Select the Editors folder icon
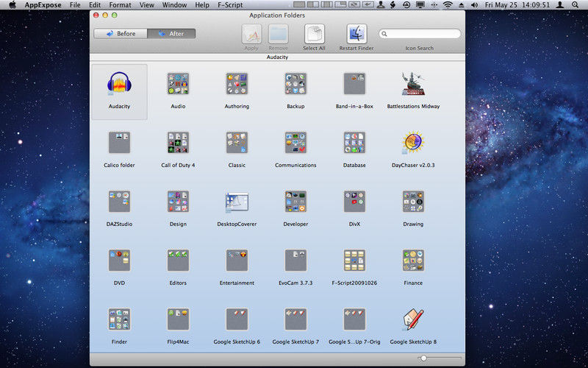Viewport: 588px width, 368px height. [x=178, y=261]
